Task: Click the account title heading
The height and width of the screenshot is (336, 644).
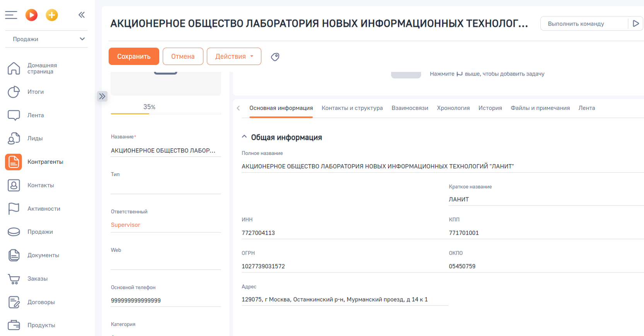Action: (319, 24)
